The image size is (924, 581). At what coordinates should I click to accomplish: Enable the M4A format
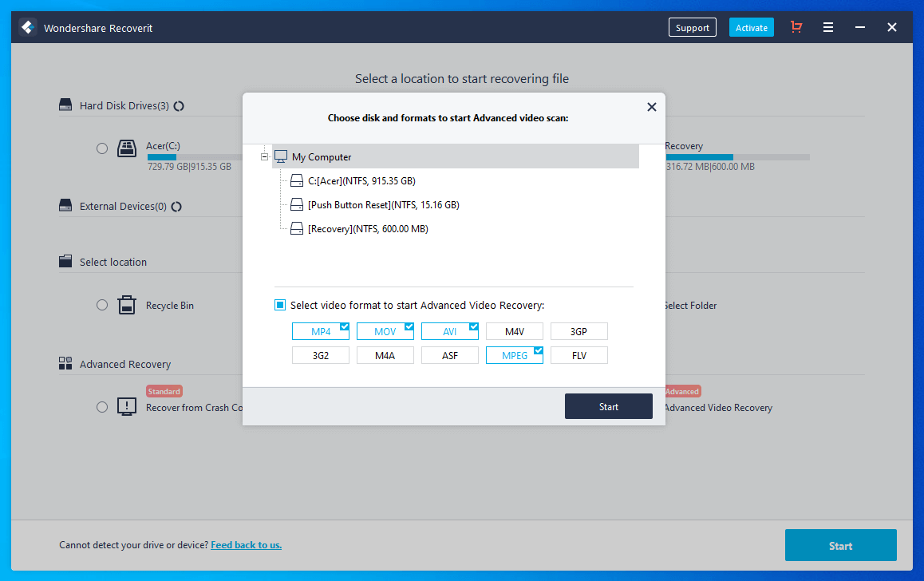[385, 355]
